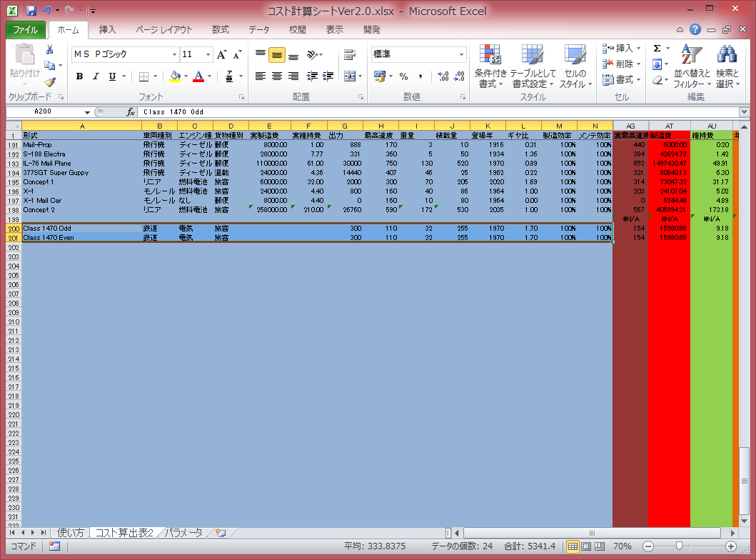756x560 pixels.
Task: Decrease indent of the cell
Action: 312,76
